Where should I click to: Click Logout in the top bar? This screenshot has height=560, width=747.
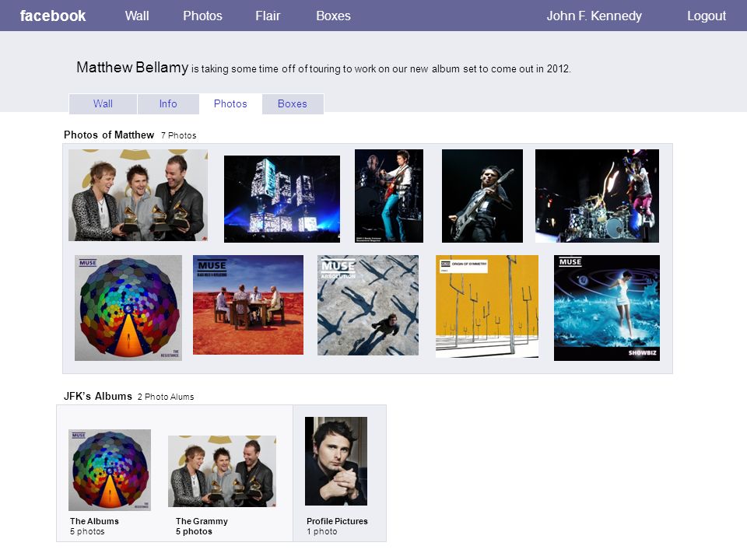click(x=707, y=16)
